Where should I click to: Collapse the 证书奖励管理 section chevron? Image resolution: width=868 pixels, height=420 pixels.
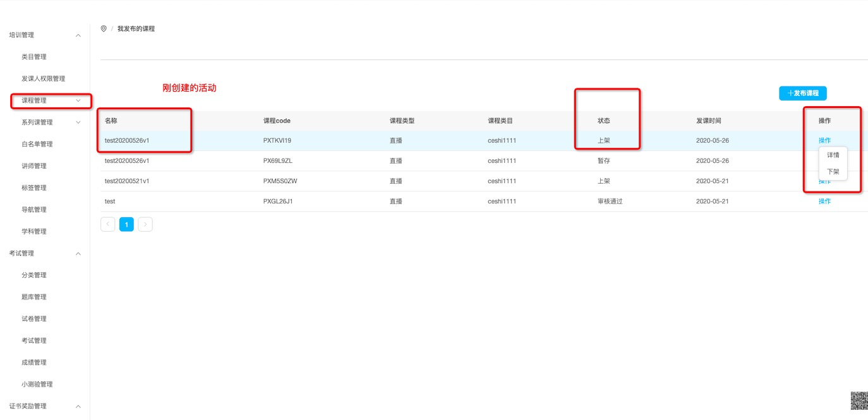tap(78, 407)
